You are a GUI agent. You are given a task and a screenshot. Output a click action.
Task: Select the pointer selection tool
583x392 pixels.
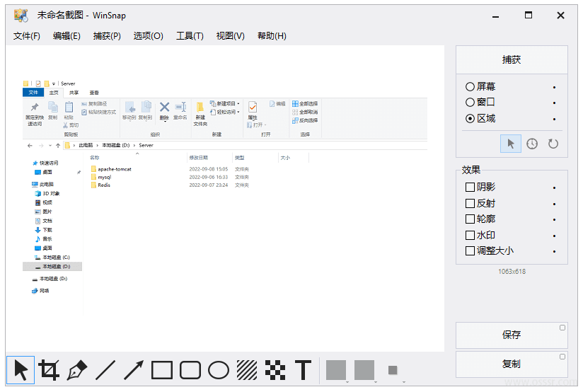[x=21, y=369]
